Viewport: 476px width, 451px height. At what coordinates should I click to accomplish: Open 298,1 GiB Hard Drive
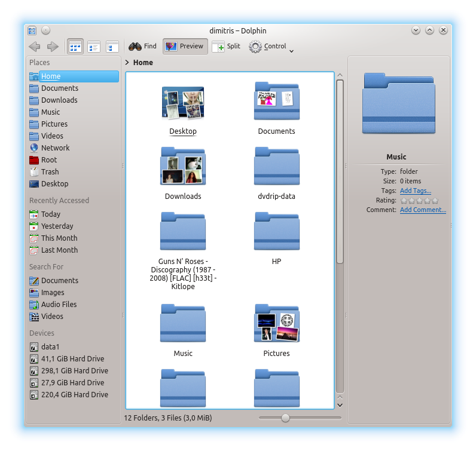point(74,371)
